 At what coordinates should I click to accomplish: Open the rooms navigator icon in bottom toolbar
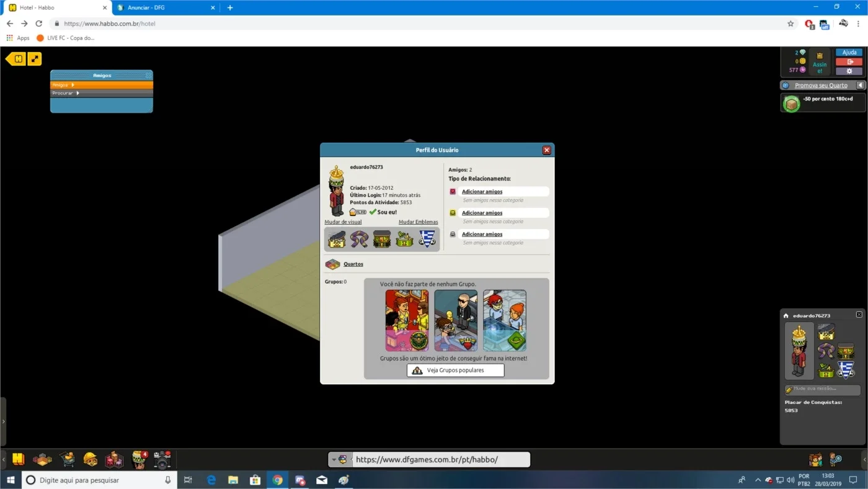click(42, 460)
